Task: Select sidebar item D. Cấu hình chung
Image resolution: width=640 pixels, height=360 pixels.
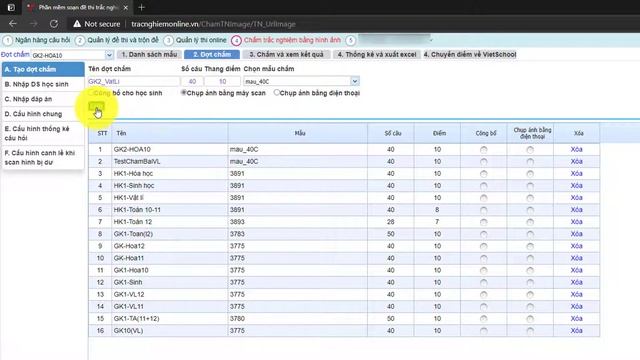Action: point(43,114)
